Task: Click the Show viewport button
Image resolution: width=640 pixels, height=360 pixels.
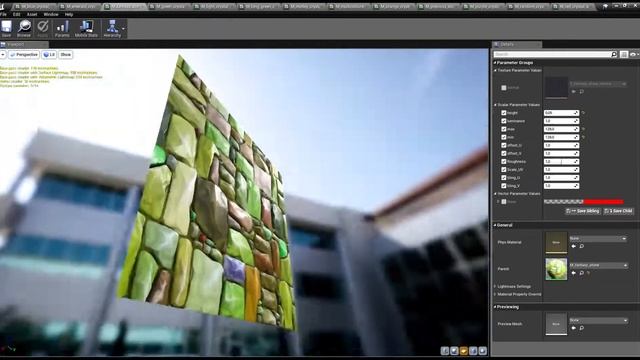Action: point(65,55)
